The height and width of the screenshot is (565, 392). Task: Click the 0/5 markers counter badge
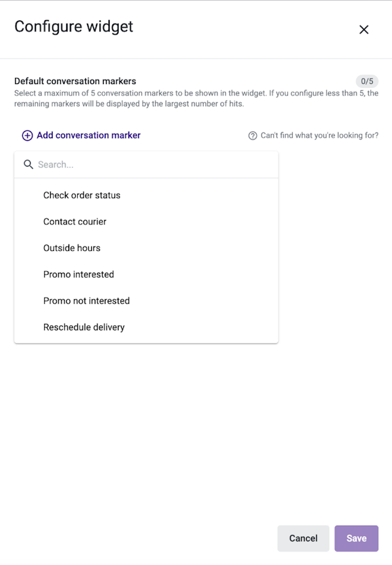366,81
